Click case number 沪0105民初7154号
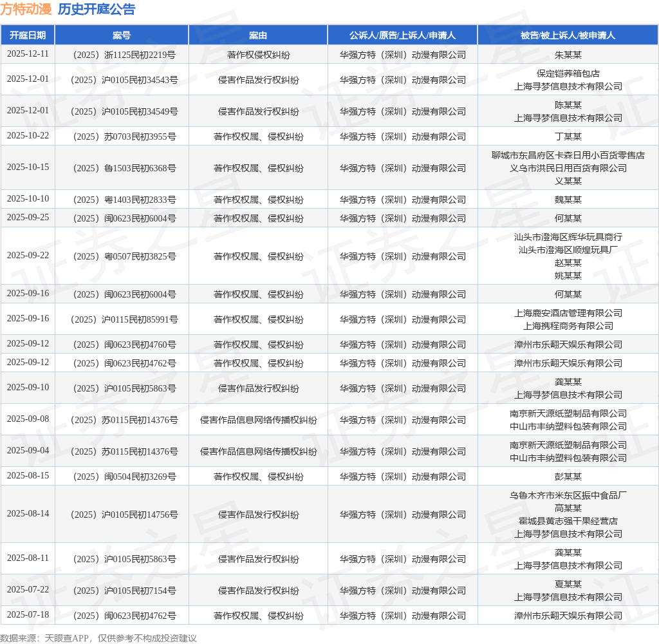The image size is (659, 644). click(x=124, y=591)
